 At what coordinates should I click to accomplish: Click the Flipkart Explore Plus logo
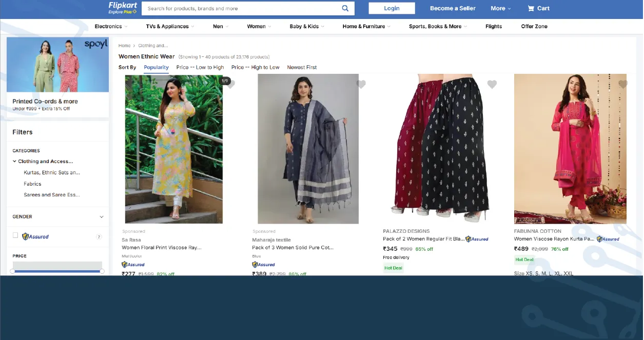[x=122, y=8]
